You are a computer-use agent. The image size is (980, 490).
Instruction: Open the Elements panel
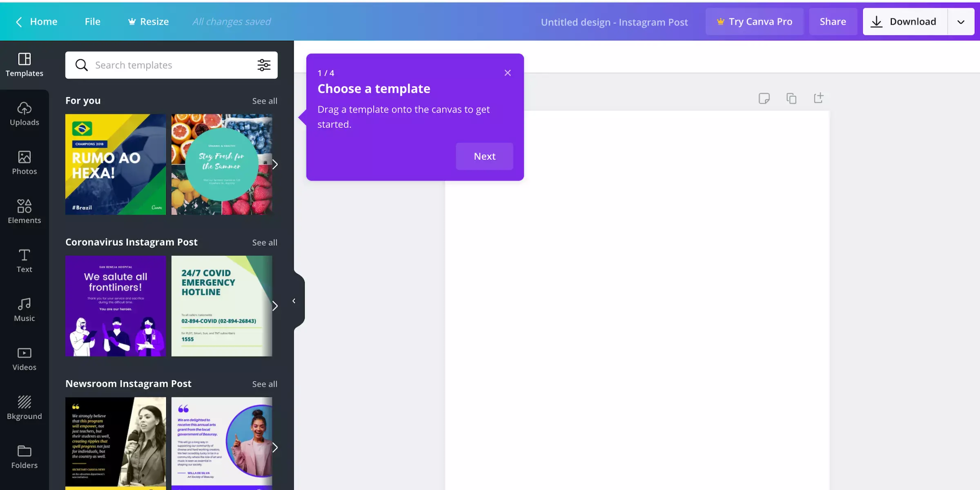tap(24, 211)
